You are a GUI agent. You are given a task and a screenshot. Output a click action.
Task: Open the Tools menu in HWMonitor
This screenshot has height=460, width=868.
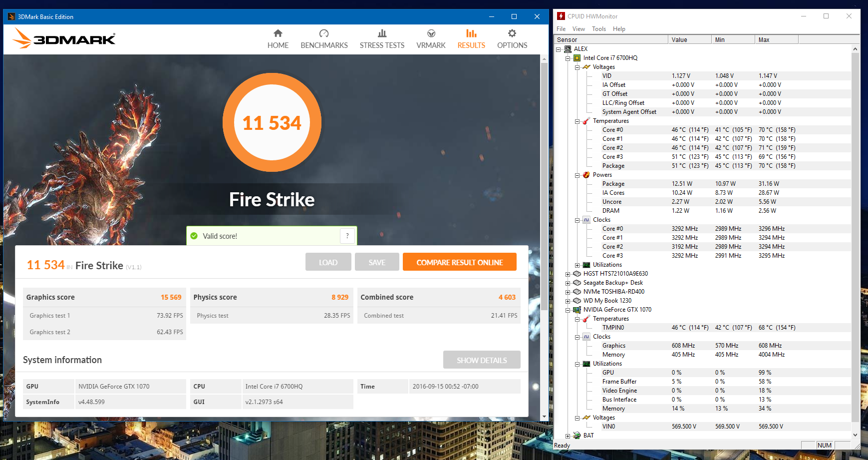click(x=598, y=29)
